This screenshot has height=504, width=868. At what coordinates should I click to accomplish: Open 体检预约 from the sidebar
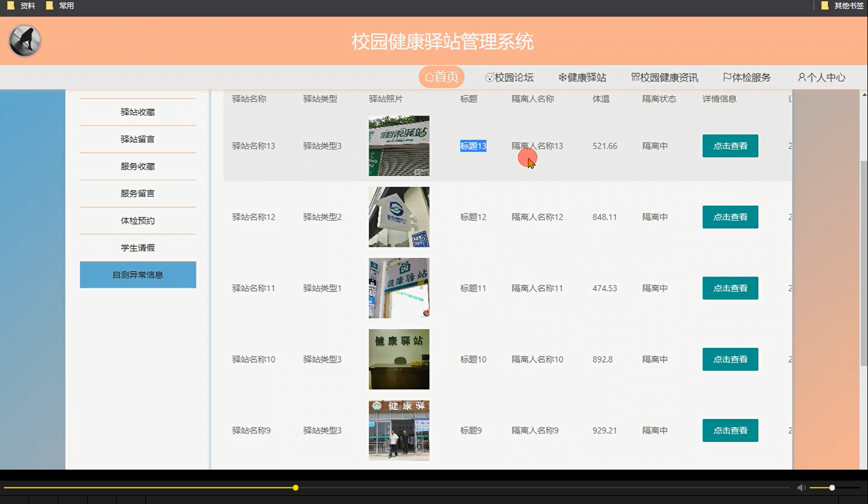[x=137, y=220]
